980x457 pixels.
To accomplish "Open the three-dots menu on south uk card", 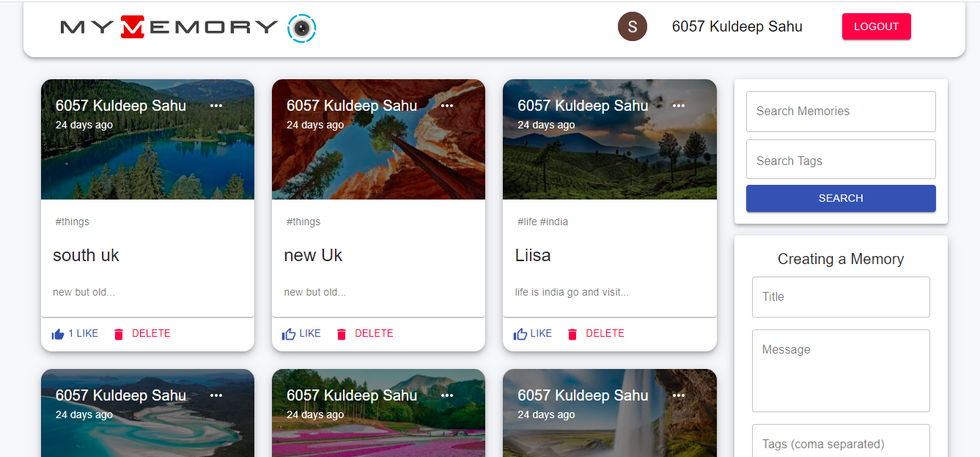I will [x=216, y=106].
